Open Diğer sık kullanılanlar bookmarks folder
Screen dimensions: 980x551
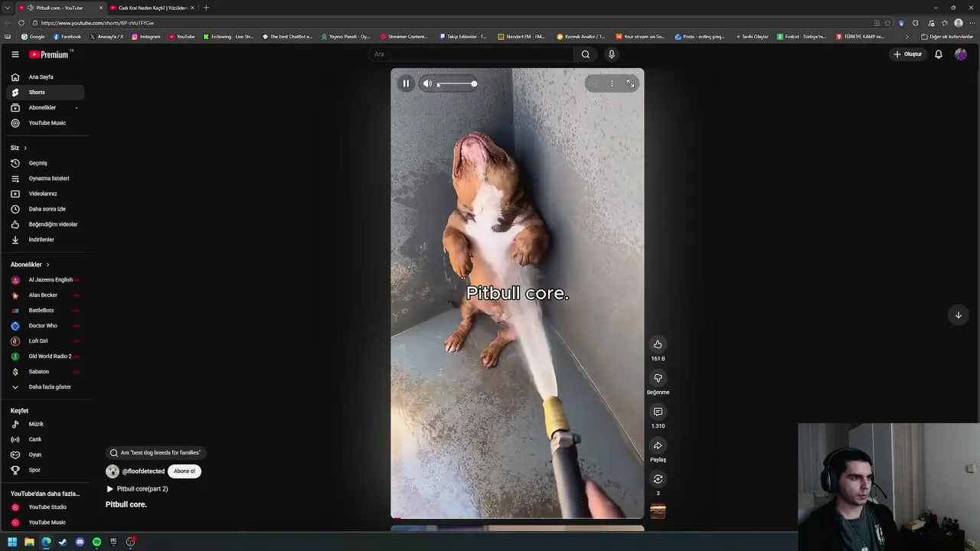coord(947,37)
